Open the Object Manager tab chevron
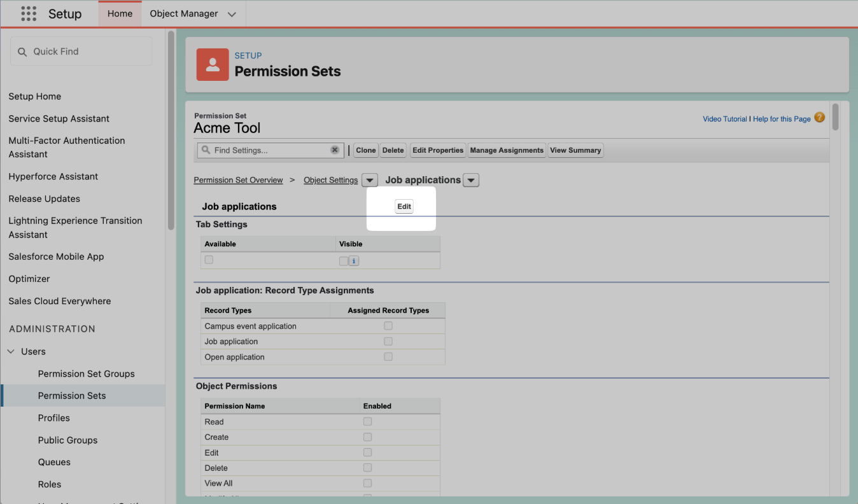 [x=232, y=14]
